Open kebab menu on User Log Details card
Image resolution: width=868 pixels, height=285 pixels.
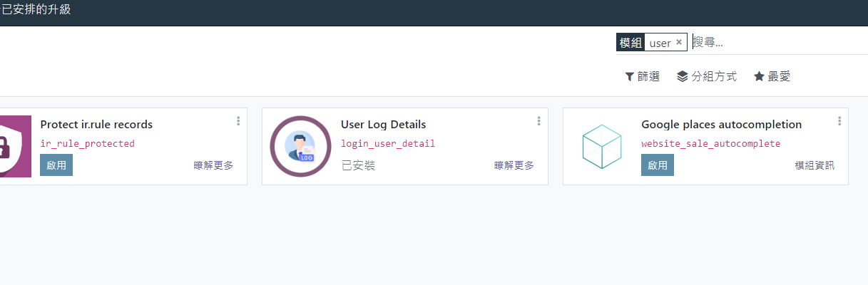(539, 121)
